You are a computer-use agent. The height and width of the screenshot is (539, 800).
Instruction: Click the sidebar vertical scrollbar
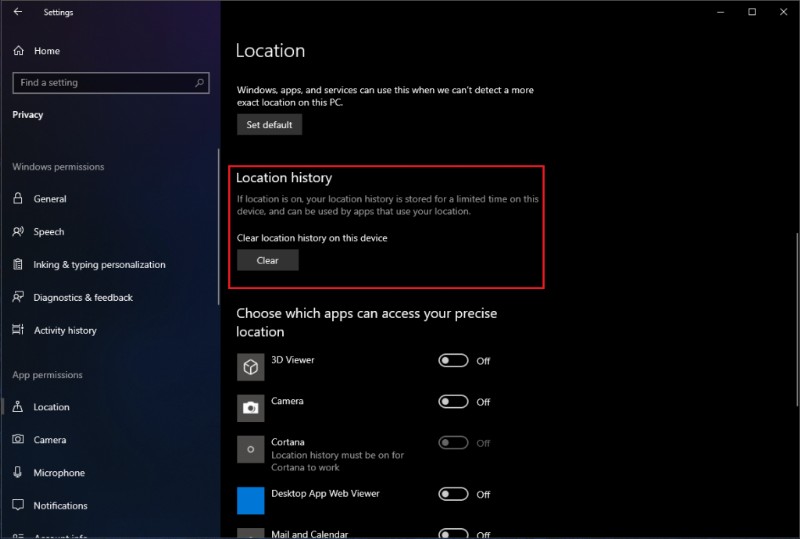pyautogui.click(x=218, y=227)
